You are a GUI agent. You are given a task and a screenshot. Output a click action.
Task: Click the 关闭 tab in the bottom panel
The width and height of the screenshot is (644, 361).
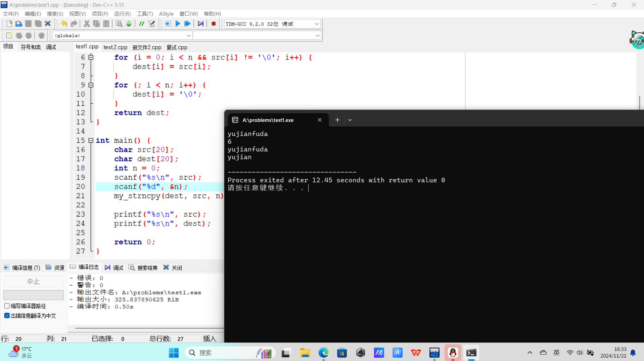(x=173, y=267)
